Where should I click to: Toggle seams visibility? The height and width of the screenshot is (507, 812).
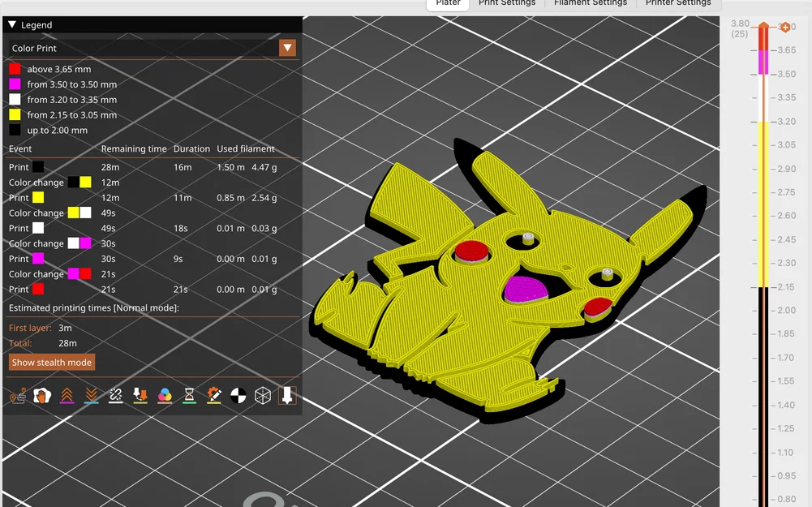click(x=116, y=396)
